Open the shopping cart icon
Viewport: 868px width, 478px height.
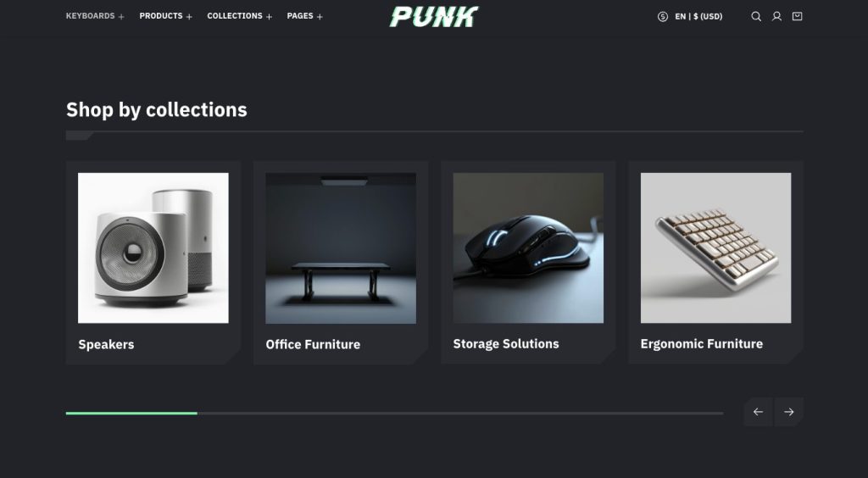coord(797,17)
